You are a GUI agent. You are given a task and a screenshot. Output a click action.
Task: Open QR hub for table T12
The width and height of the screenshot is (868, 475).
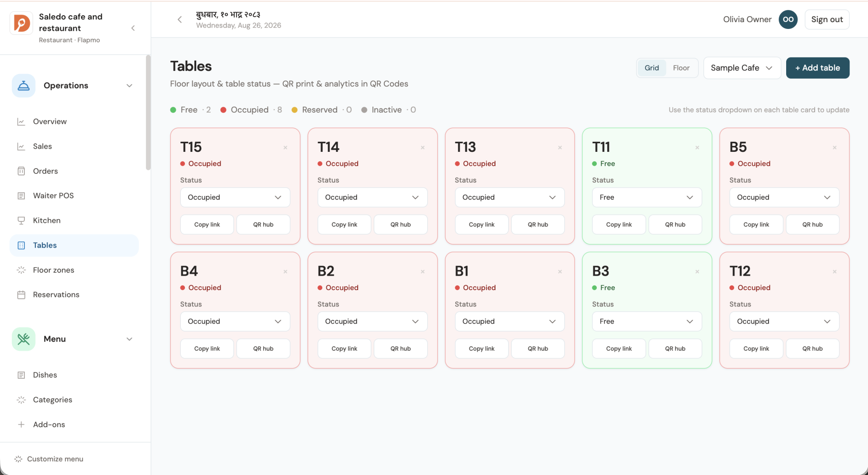tap(812, 348)
